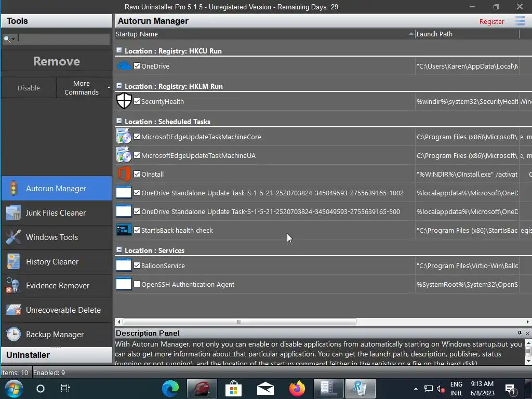Open Windows Start menu
Viewport: 532px width, 399px height.
14,389
